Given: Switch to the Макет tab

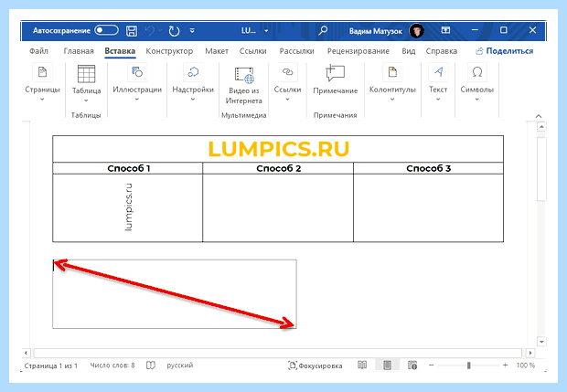Looking at the screenshot, I should 217,51.
